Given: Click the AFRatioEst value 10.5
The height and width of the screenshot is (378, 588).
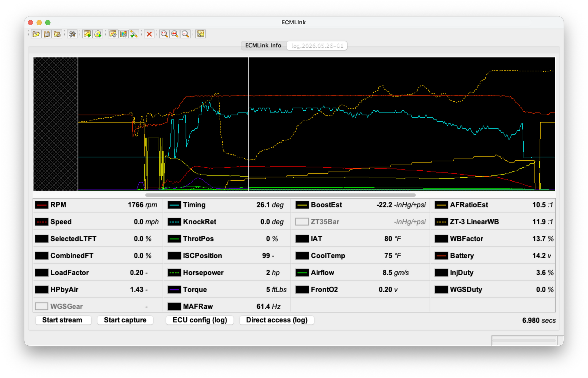Looking at the screenshot, I should (539, 205).
